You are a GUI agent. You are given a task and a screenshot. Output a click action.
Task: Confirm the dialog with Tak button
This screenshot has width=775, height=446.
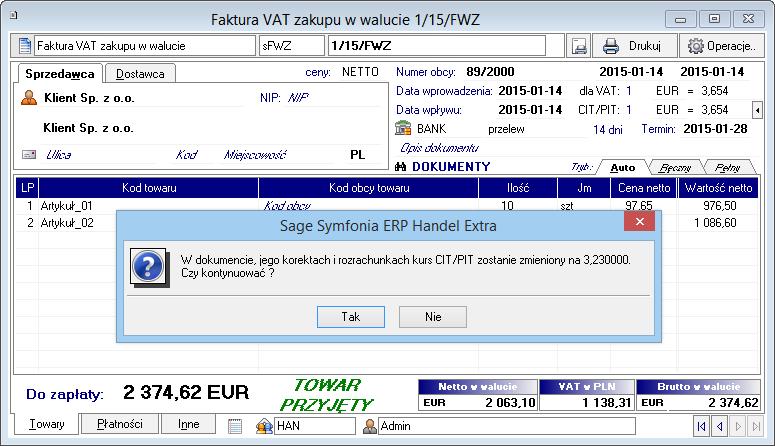pyautogui.click(x=350, y=316)
